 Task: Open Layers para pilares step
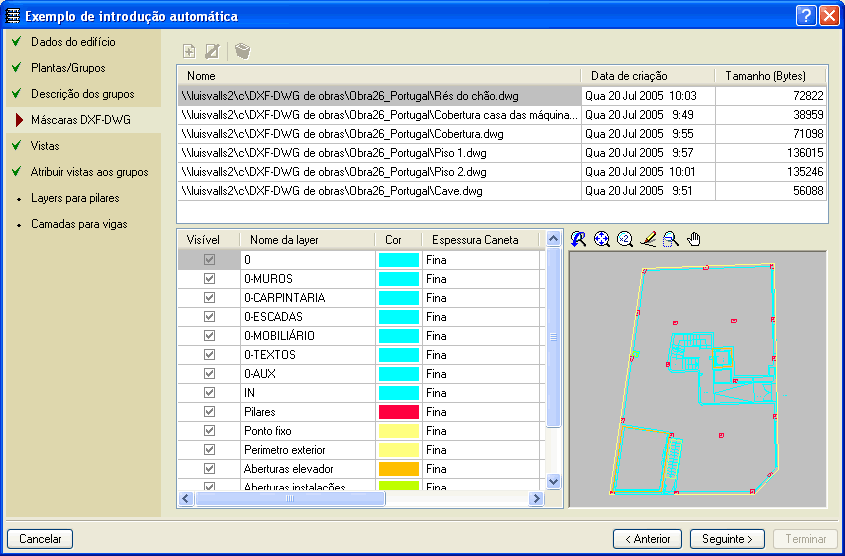click(x=75, y=198)
